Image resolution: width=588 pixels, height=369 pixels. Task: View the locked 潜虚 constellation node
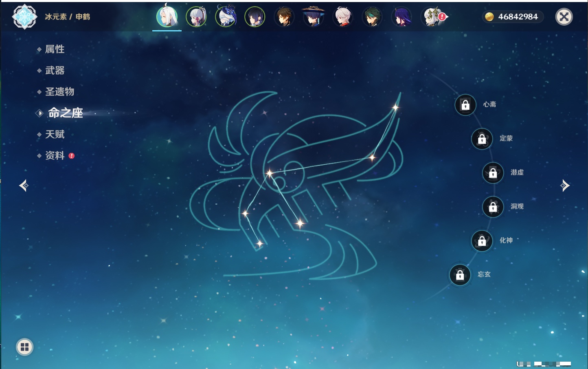[x=493, y=172]
